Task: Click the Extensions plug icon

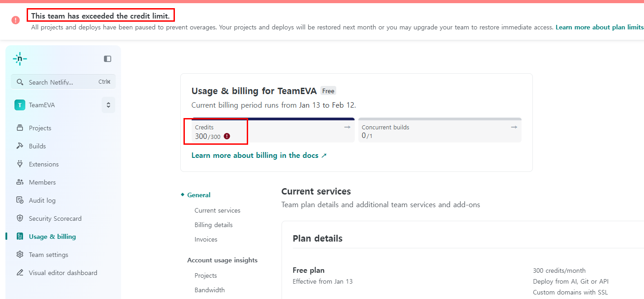Action: point(19,164)
